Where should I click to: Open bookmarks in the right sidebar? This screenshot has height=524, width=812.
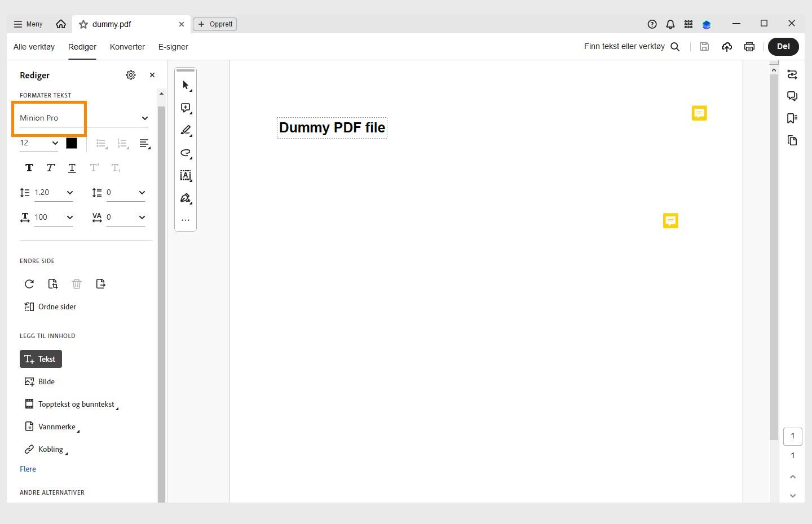tap(792, 118)
